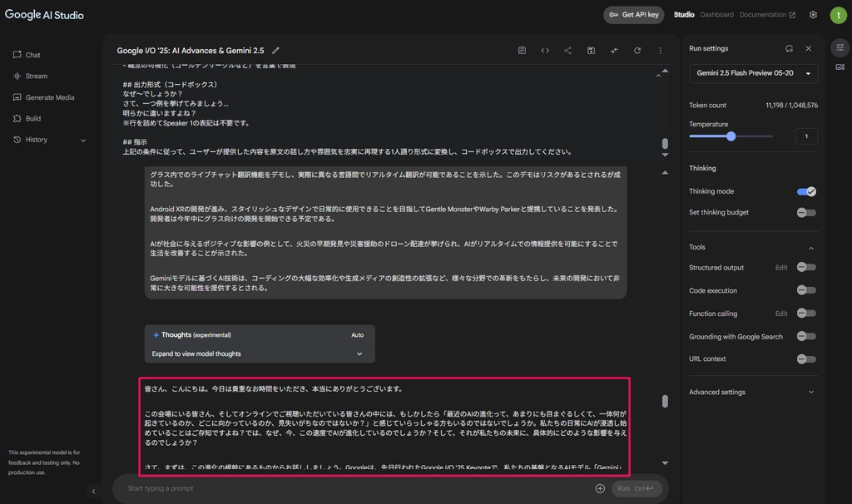This screenshot has width=852, height=504.
Task: Click the Get API key button
Action: tap(633, 15)
